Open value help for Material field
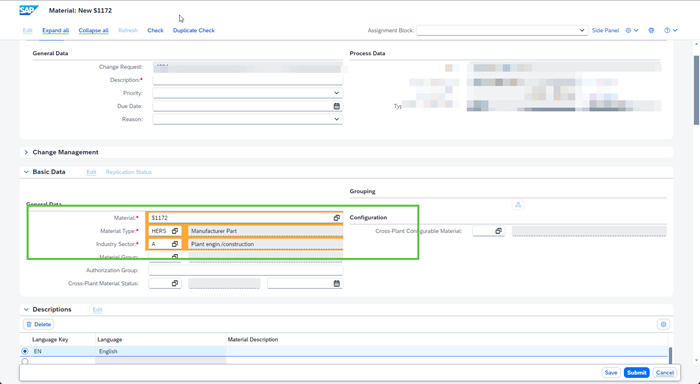This screenshot has height=384, width=700. tap(337, 218)
